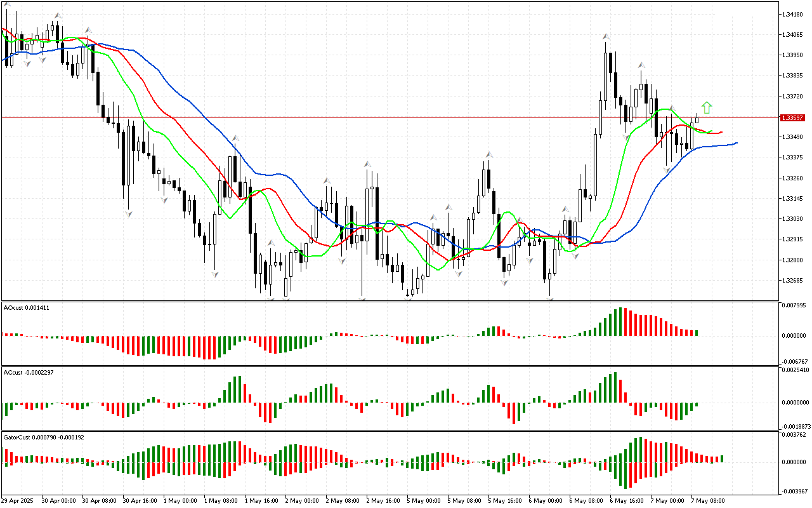The height and width of the screenshot is (508, 812).
Task: Select the GatorCust indicator label
Action: [x=44, y=437]
